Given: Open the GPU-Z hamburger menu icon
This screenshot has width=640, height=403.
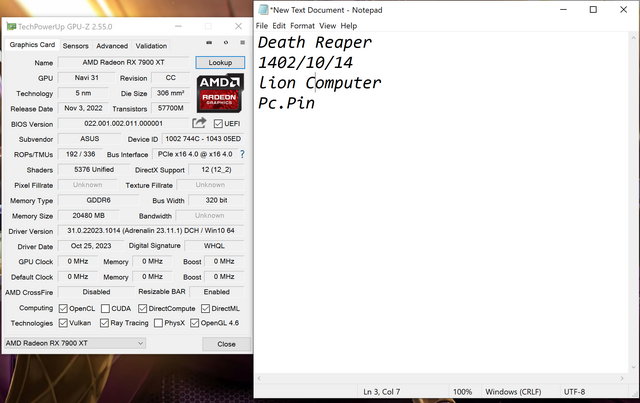Looking at the screenshot, I should [241, 43].
